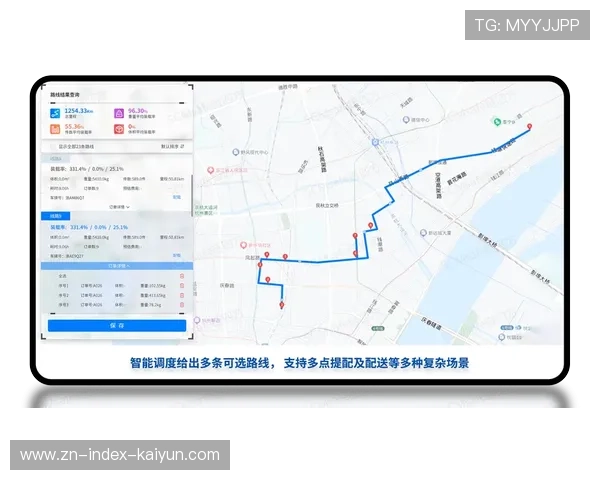Collapse the blue 订单详情 section bar
This screenshot has height=480, width=600.
pyautogui.click(x=117, y=266)
